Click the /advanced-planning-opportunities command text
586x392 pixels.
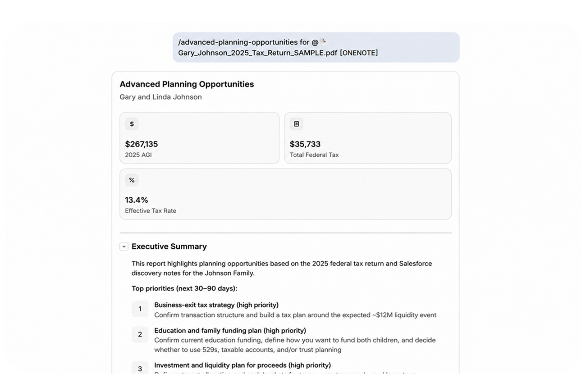tap(238, 42)
